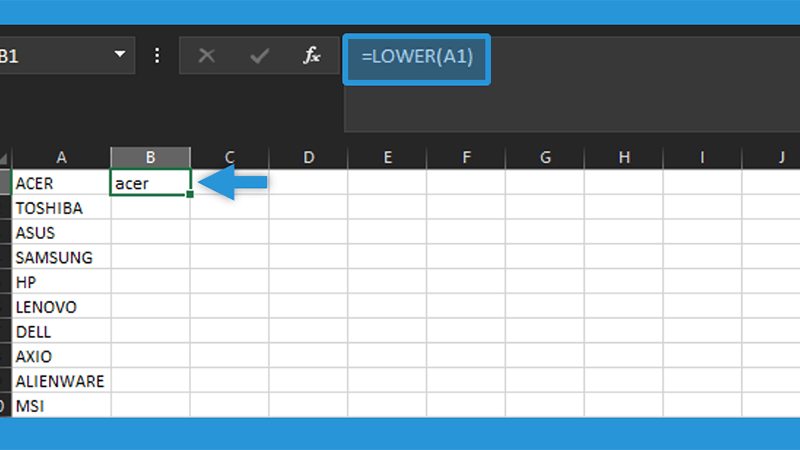Select column H header
Viewport: 800px width, 450px height.
point(624,157)
